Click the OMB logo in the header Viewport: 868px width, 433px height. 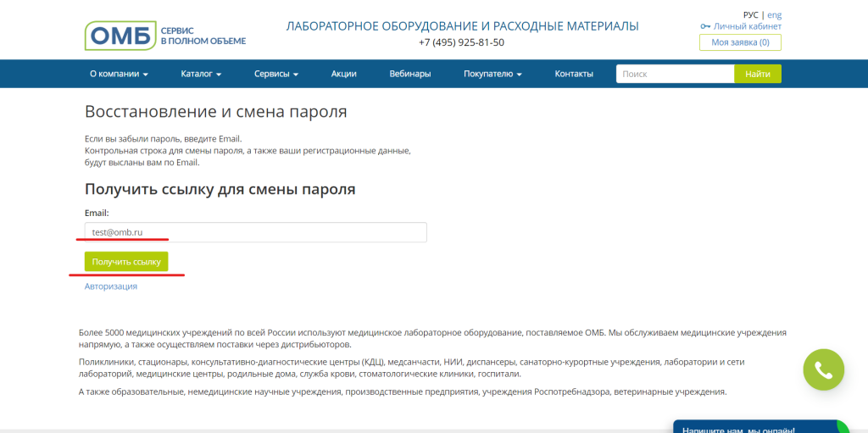point(120,36)
